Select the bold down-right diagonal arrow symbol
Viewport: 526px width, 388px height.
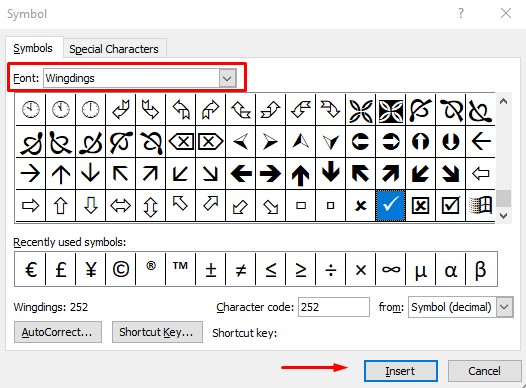(451, 173)
